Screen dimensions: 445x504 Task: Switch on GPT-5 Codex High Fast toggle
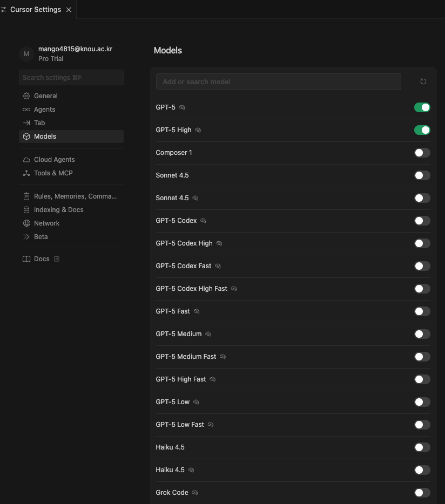point(422,289)
